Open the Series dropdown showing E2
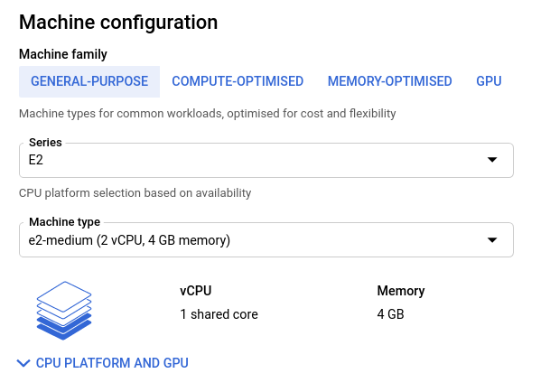Viewport: 550px width, 392px height. coord(253,161)
